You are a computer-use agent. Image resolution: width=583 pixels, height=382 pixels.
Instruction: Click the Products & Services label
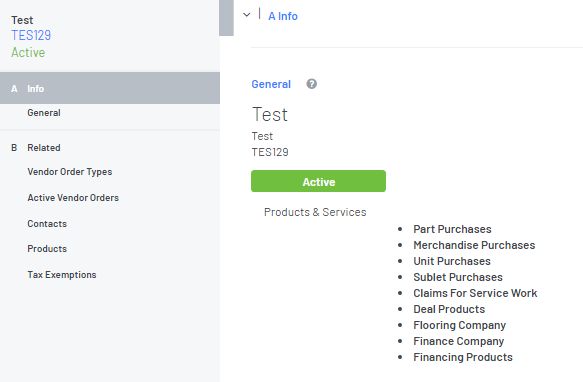point(315,212)
